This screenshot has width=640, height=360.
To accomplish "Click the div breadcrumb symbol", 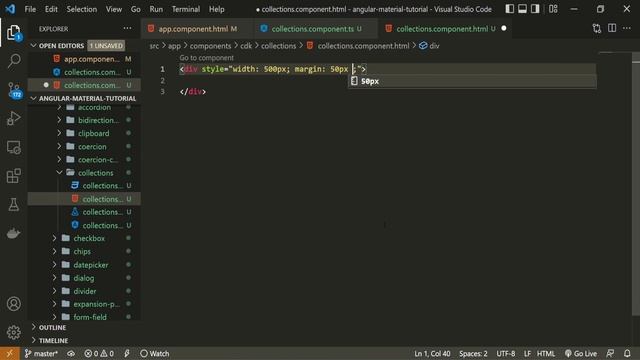I will 430,46.
